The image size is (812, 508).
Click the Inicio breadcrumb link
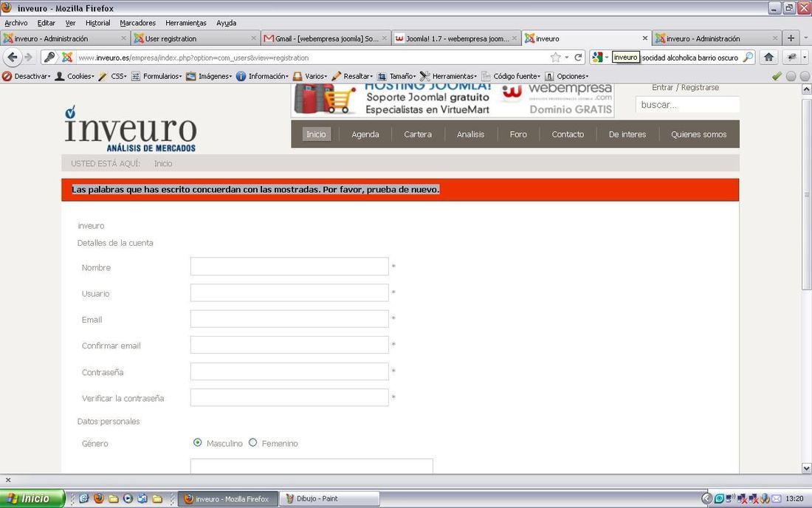[x=163, y=164]
